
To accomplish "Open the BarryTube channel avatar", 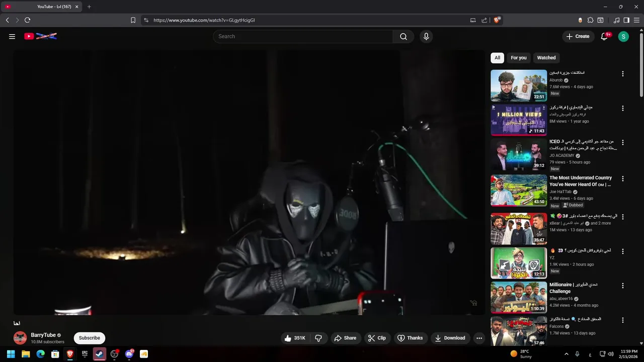I will pyautogui.click(x=20, y=338).
